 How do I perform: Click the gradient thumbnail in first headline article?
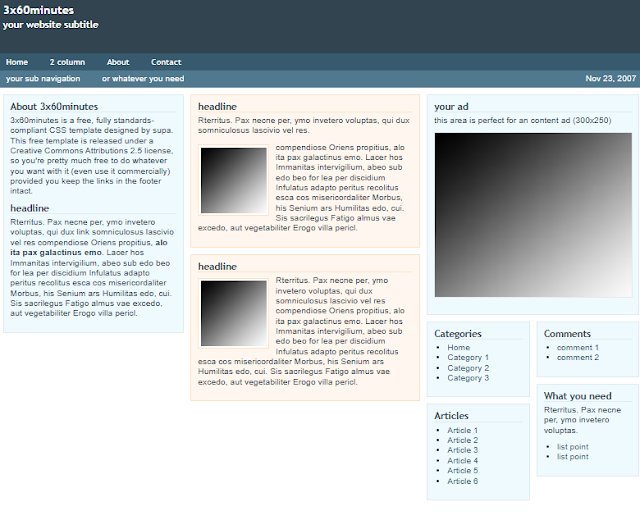pos(233,180)
